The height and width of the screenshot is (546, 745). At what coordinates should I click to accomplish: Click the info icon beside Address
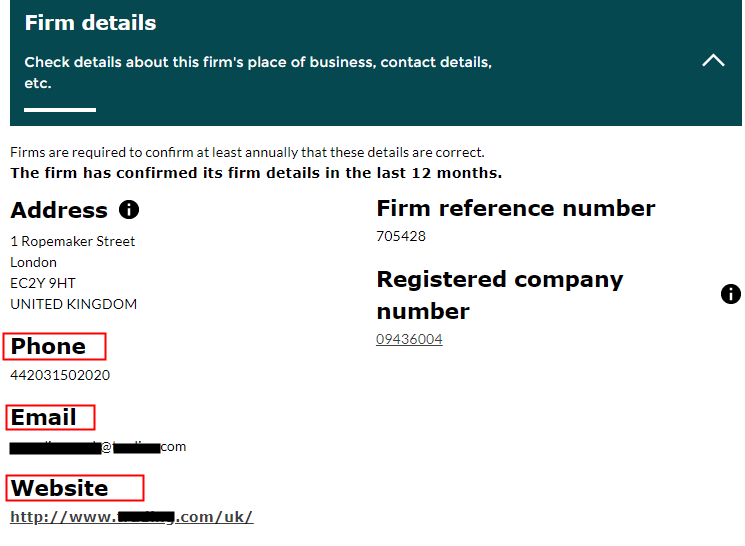coord(129,210)
